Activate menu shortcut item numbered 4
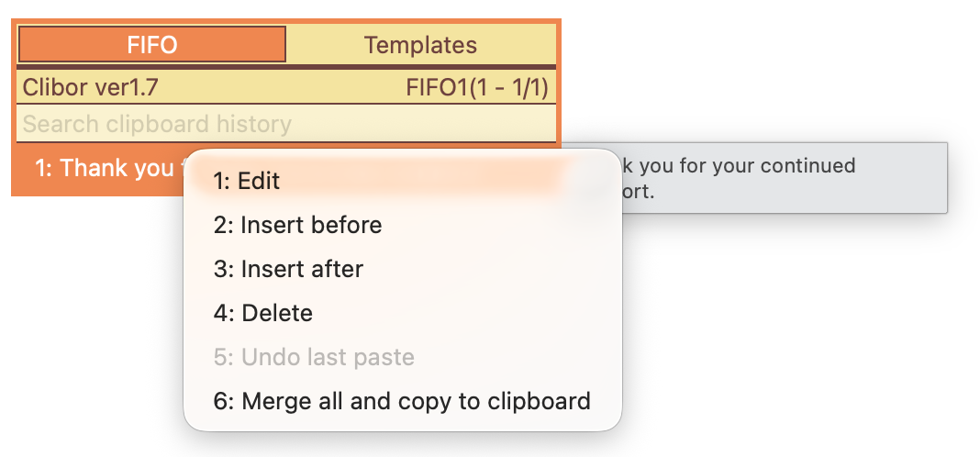This screenshot has width=980, height=457. (403, 313)
